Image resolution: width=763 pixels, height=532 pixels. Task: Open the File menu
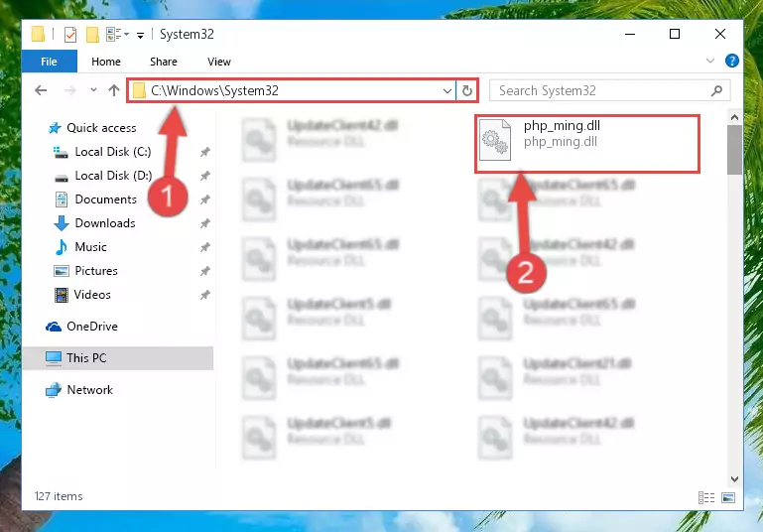tap(50, 62)
